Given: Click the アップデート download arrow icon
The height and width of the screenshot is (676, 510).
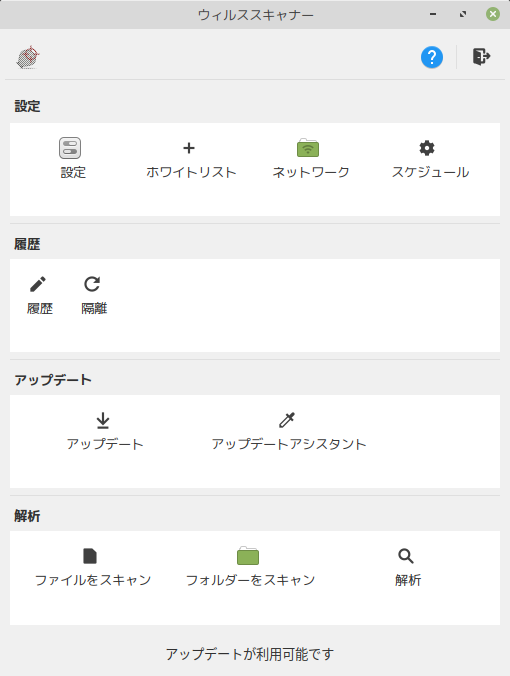Looking at the screenshot, I should pos(103,420).
